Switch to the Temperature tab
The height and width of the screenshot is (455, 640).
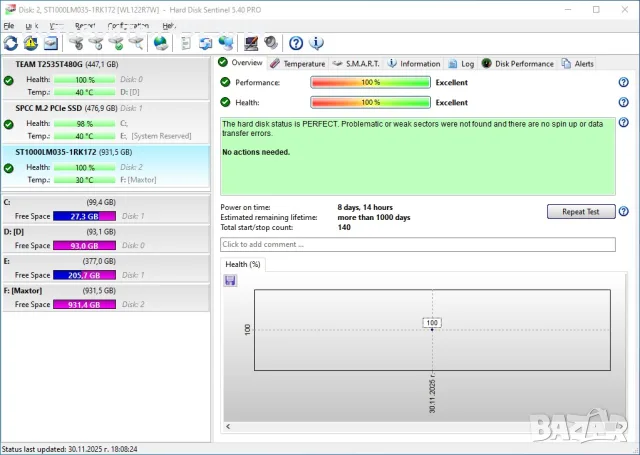298,64
